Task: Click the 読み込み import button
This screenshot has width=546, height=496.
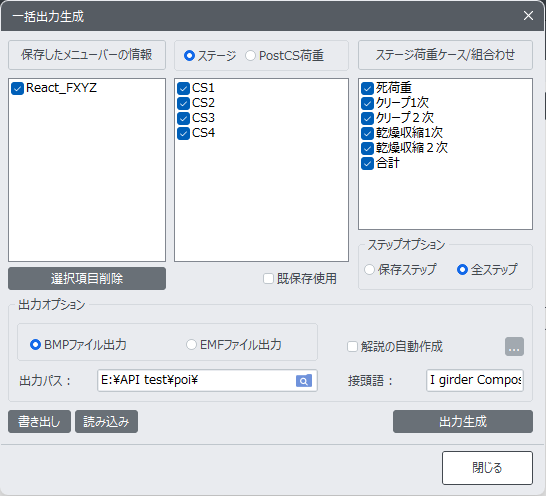Action: click(x=107, y=421)
